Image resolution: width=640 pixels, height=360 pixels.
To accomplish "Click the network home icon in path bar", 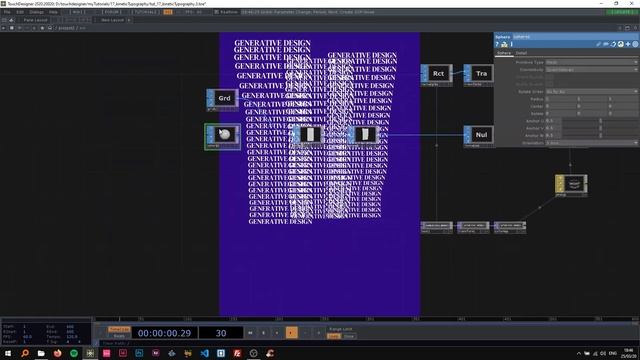I will click(x=50, y=28).
